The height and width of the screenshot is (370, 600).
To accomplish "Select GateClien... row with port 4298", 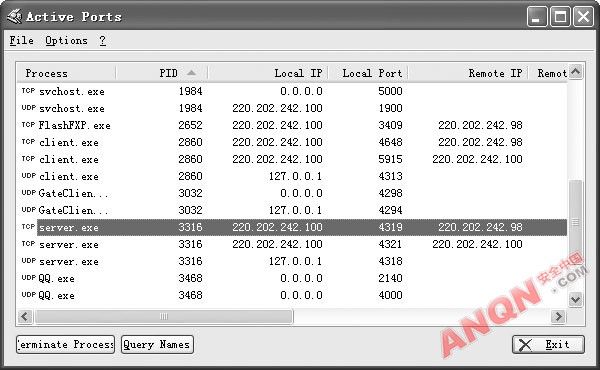I will 292,193.
